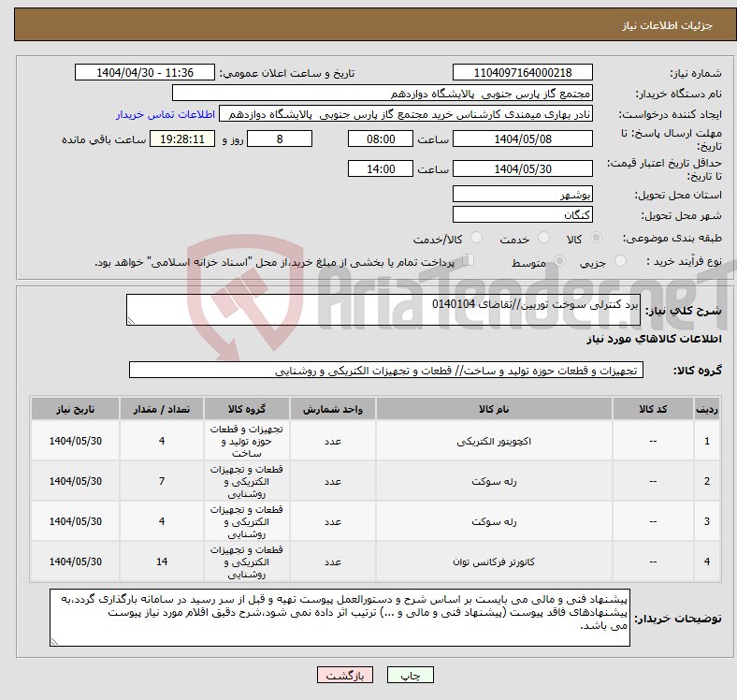The image size is (737, 700).
Task: Click the date 1404/05/30 in row 4
Action: tap(75, 561)
